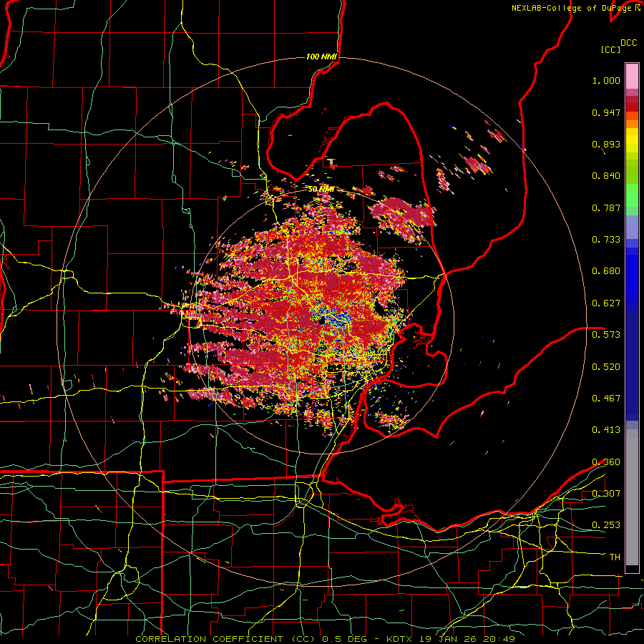Click the 1.000 value on the color scale

point(606,81)
